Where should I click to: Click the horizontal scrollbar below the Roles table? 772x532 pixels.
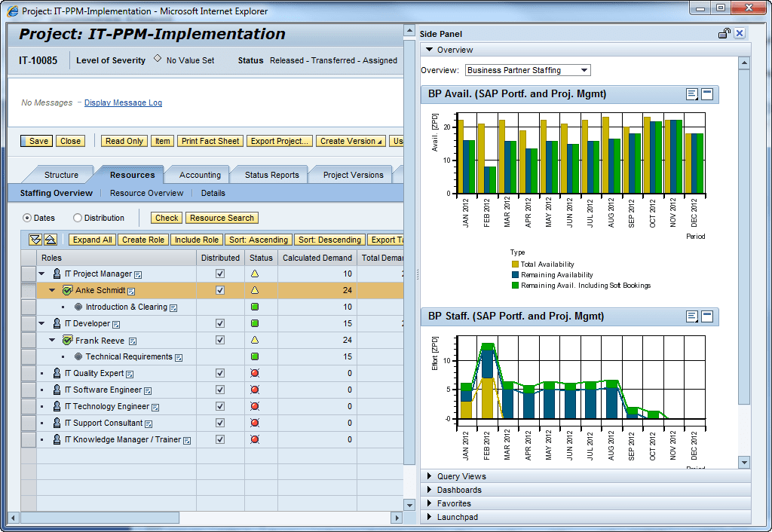point(98,518)
